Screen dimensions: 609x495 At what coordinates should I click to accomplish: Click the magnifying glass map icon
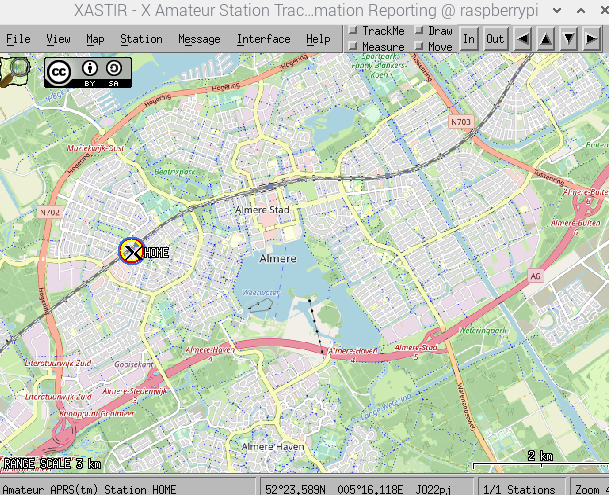coord(15,71)
